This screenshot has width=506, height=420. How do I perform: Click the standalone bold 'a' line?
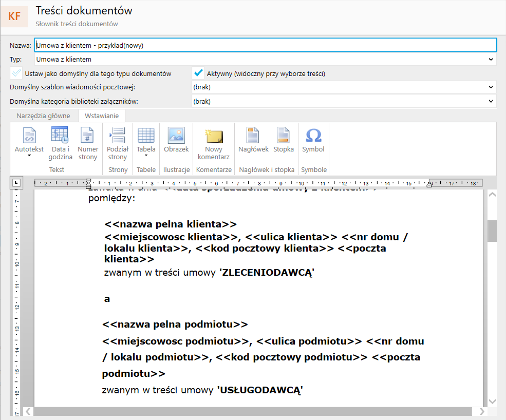point(107,299)
